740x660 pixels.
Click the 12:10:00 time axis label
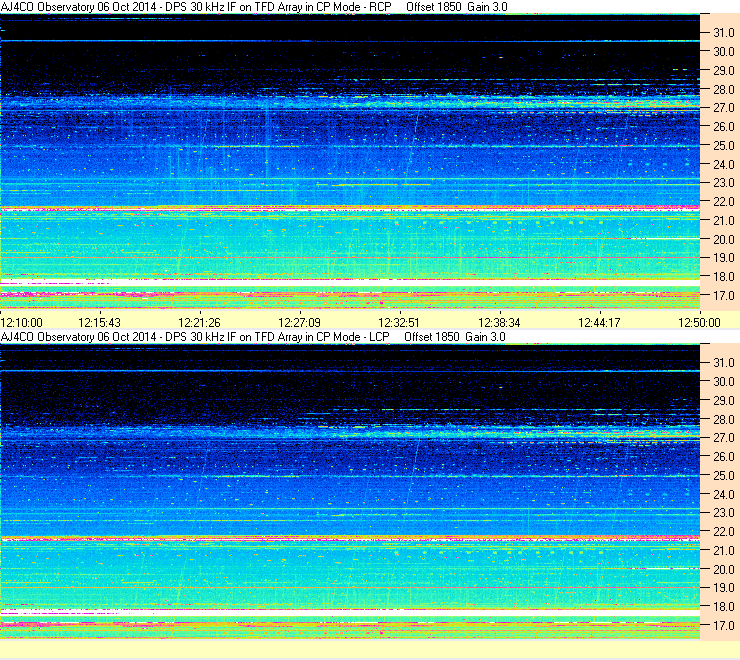point(22,322)
